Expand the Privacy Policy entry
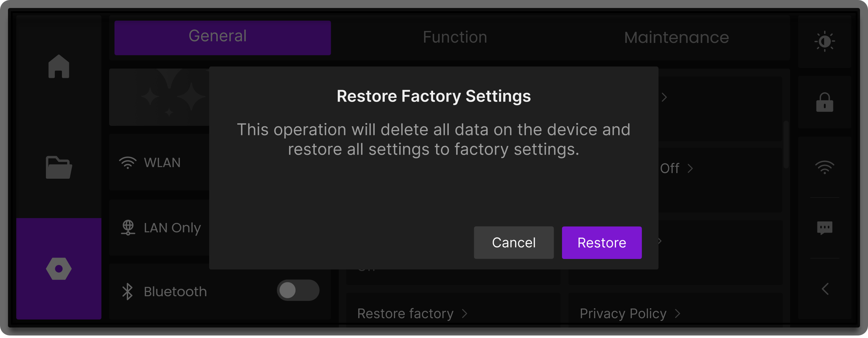 pyautogui.click(x=629, y=313)
